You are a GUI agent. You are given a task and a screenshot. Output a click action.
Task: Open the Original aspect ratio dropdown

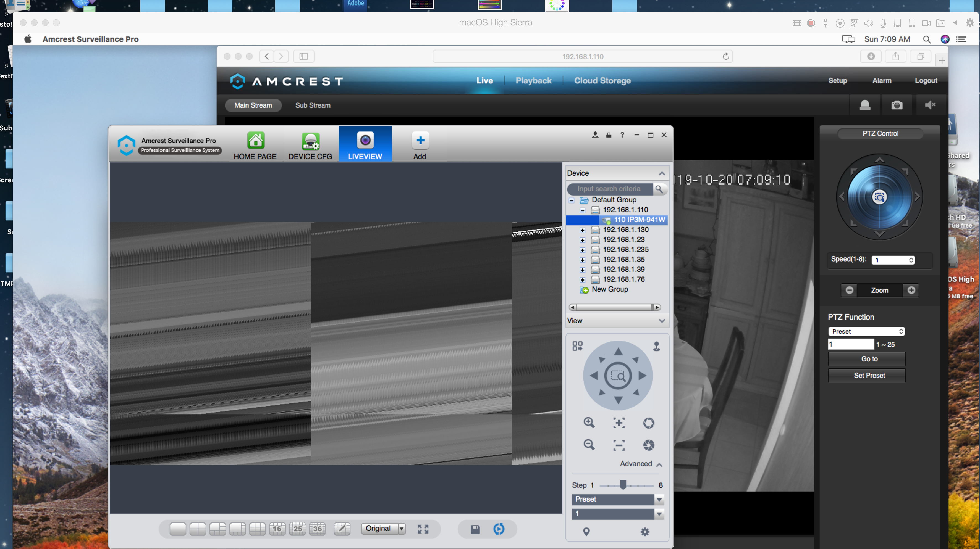coord(384,529)
